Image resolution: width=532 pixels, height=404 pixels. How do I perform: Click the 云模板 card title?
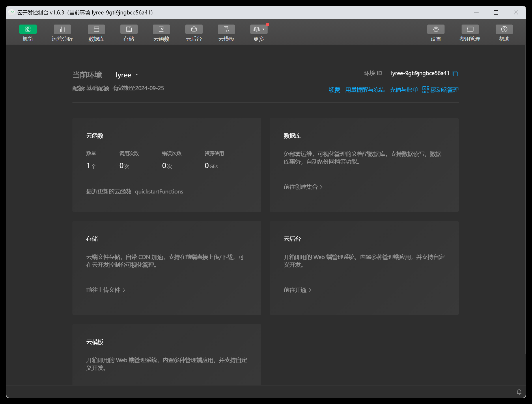(x=95, y=342)
